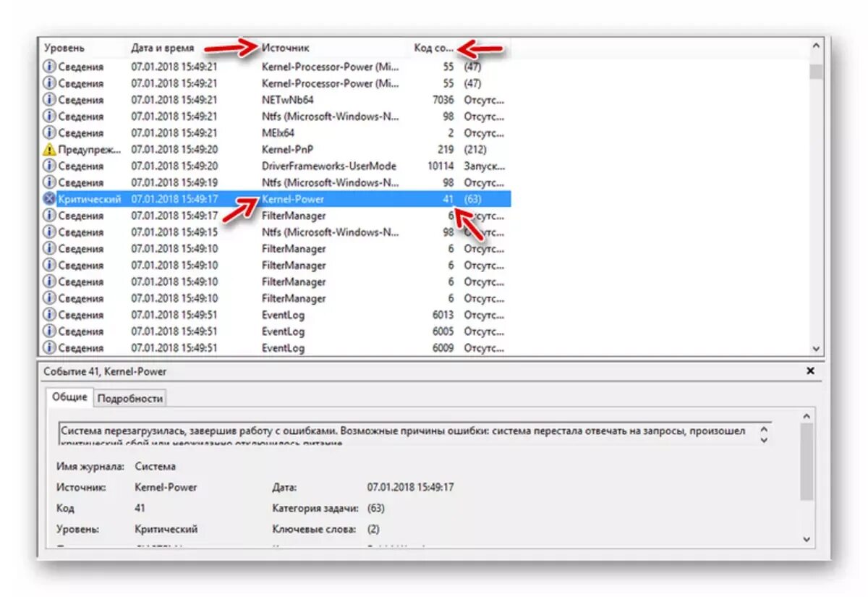868x597 pixels.
Task: Select the highlighted Kernel-Power source cell
Action: point(293,199)
